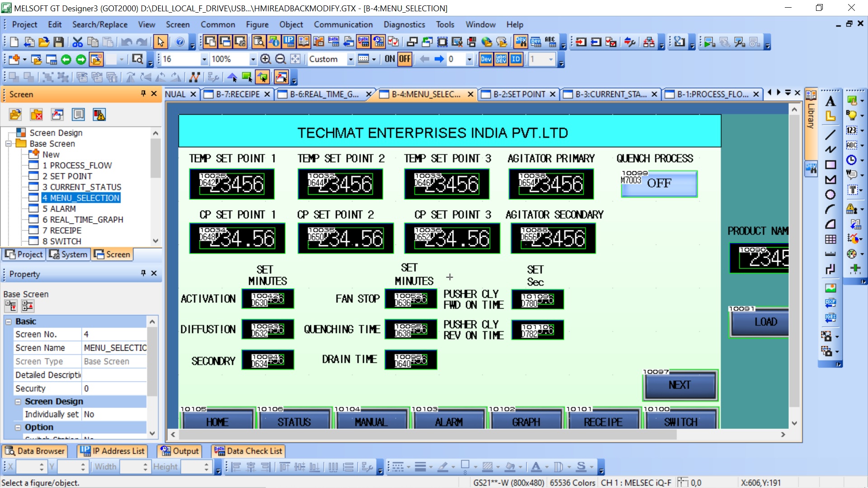868x488 pixels.
Task: Click the Data Check List button
Action: [249, 451]
